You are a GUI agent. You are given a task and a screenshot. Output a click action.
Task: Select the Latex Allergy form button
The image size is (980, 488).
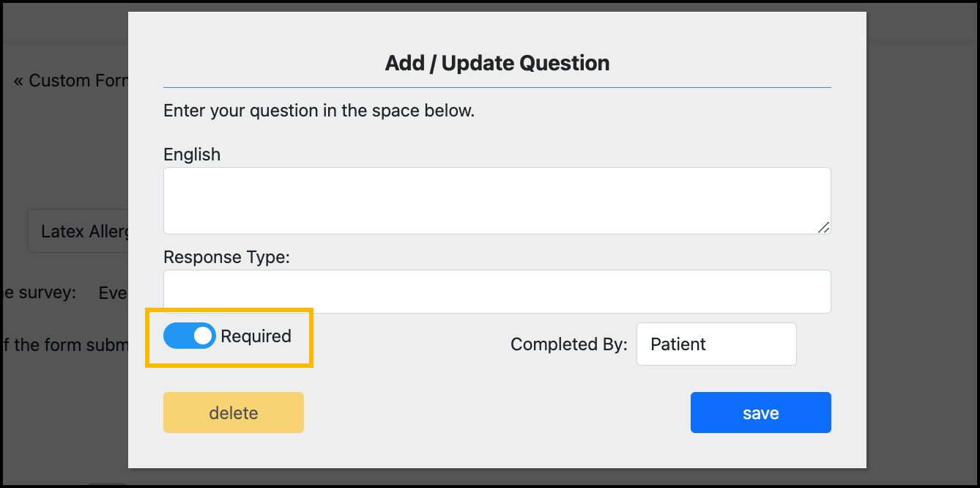pyautogui.click(x=81, y=231)
